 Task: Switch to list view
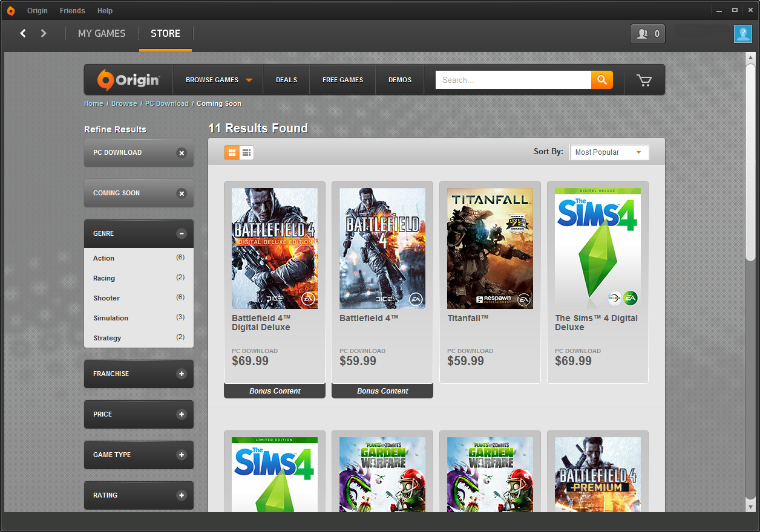[x=246, y=152]
